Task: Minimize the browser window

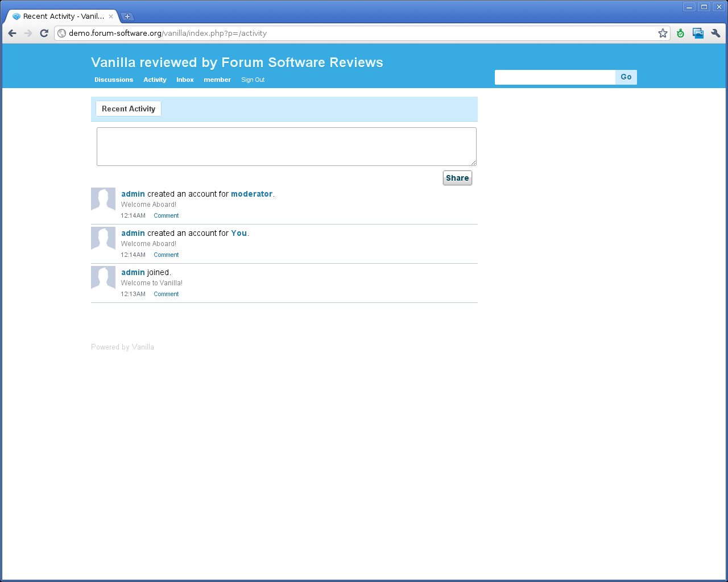Action: coord(689,7)
